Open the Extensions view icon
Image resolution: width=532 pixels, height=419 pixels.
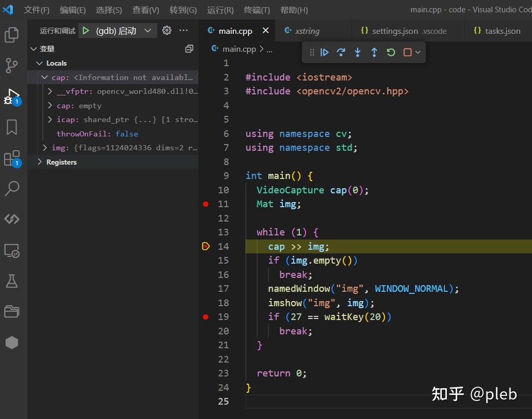[x=12, y=158]
